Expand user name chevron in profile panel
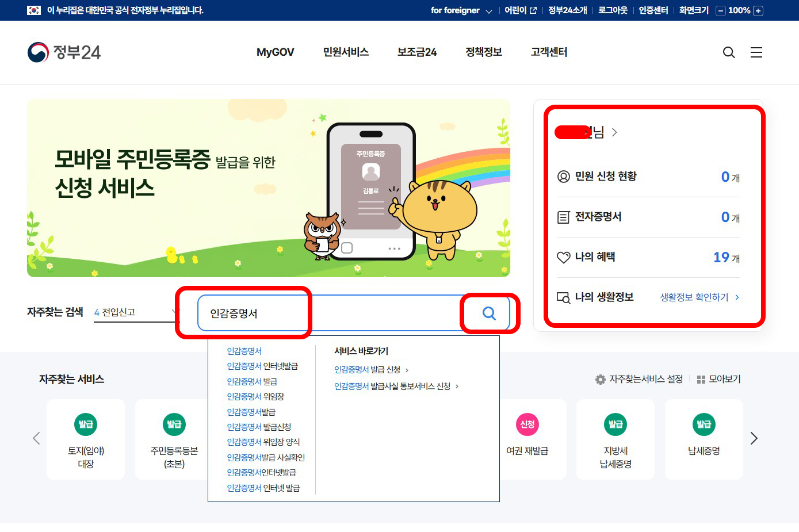Image resolution: width=799 pixels, height=532 pixels. [614, 132]
